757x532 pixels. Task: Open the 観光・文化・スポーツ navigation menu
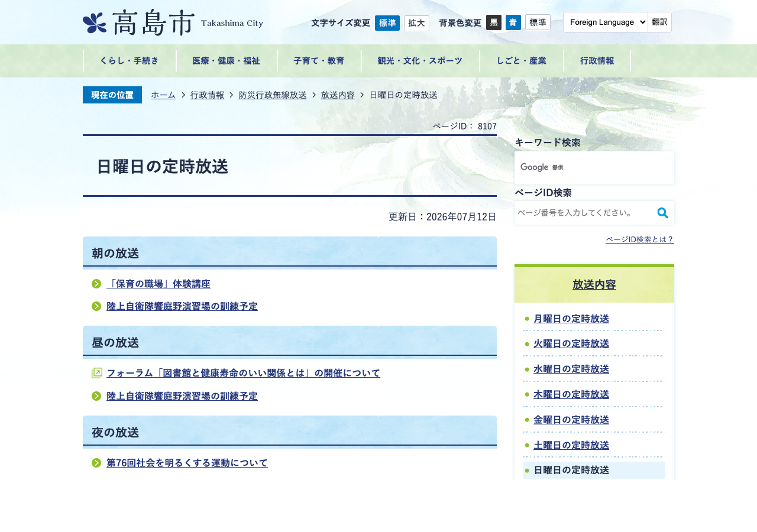(420, 61)
